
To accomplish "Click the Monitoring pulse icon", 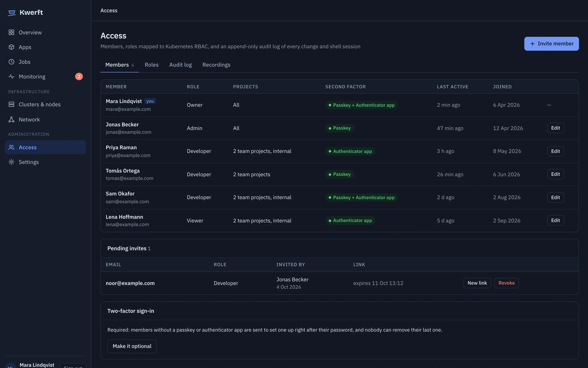I will (11, 76).
